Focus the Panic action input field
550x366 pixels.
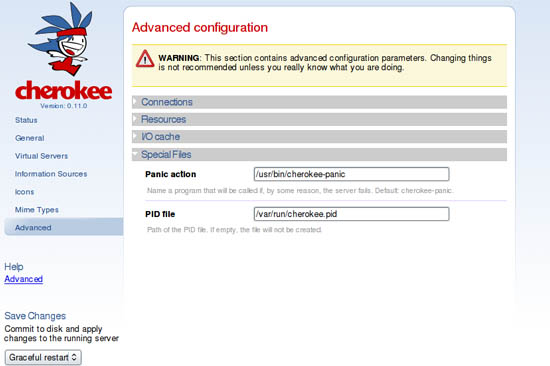point(351,174)
